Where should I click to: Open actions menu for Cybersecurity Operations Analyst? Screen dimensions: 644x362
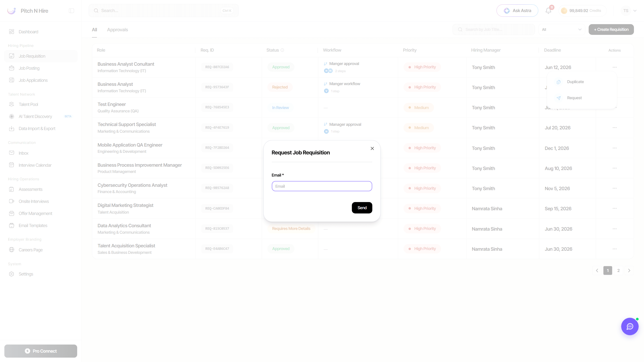[x=614, y=188]
